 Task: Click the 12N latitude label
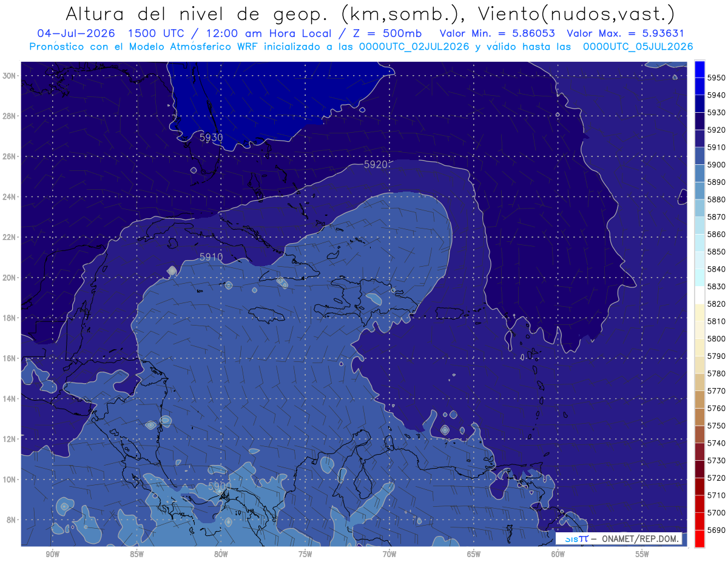[x=10, y=439]
